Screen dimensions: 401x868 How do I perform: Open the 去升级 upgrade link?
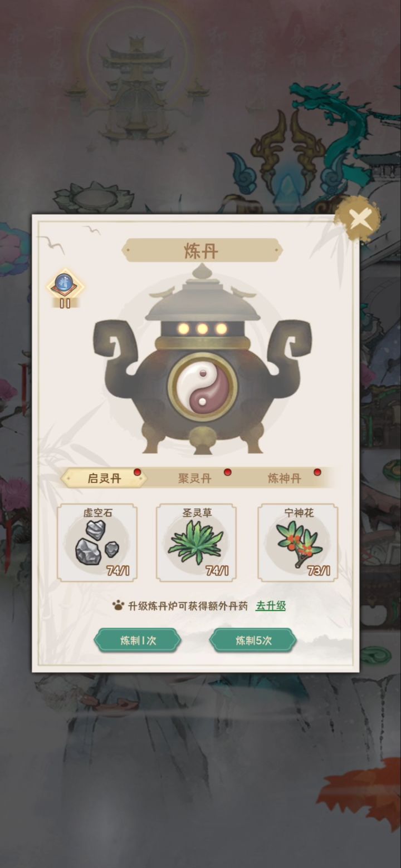tap(271, 606)
